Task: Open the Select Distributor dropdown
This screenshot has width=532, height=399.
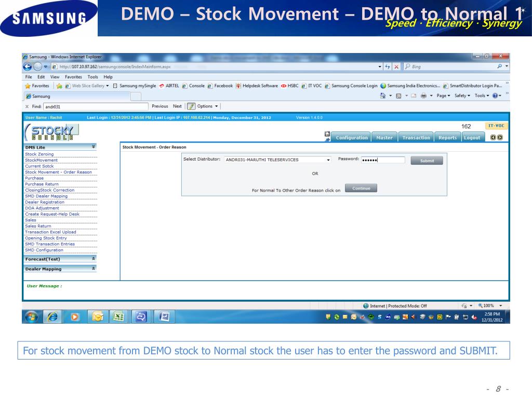Action: pyautogui.click(x=277, y=160)
